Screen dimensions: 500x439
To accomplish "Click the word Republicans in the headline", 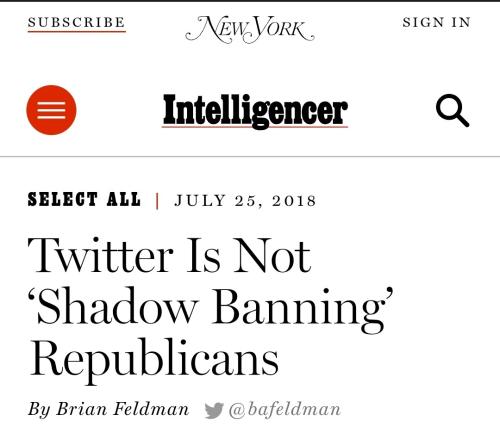I will click(154, 361).
